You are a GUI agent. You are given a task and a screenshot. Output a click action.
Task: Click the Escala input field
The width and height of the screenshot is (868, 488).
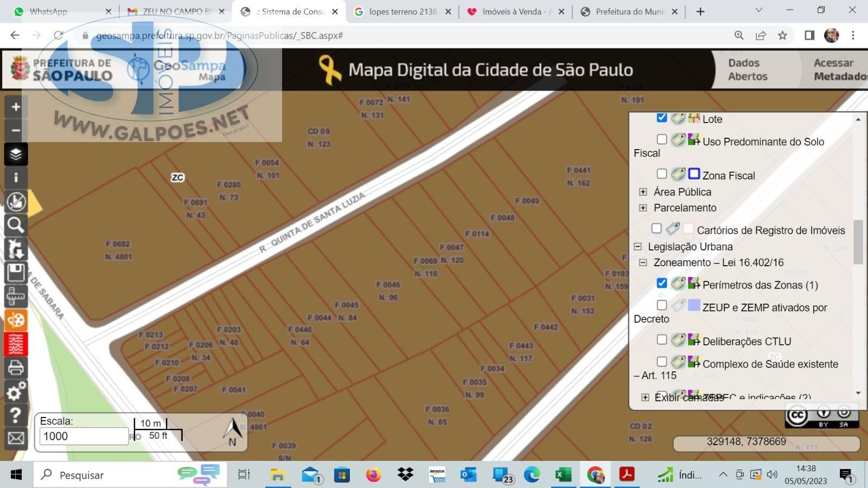pos(84,436)
